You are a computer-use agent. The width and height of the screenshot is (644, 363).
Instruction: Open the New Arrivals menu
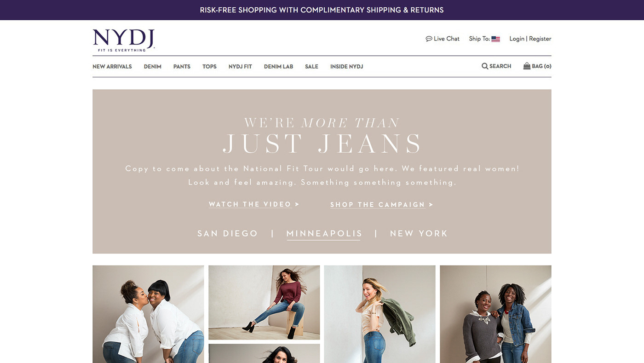pos(112,67)
